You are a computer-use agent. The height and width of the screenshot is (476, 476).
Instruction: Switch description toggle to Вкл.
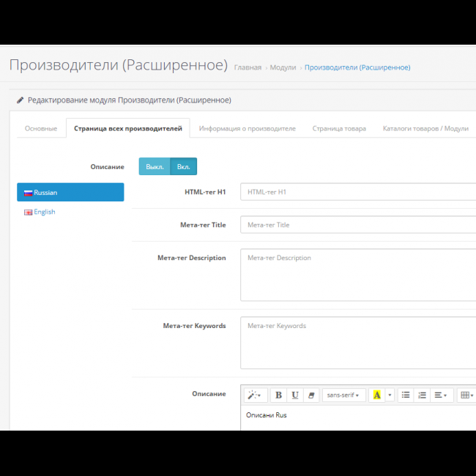[183, 166]
